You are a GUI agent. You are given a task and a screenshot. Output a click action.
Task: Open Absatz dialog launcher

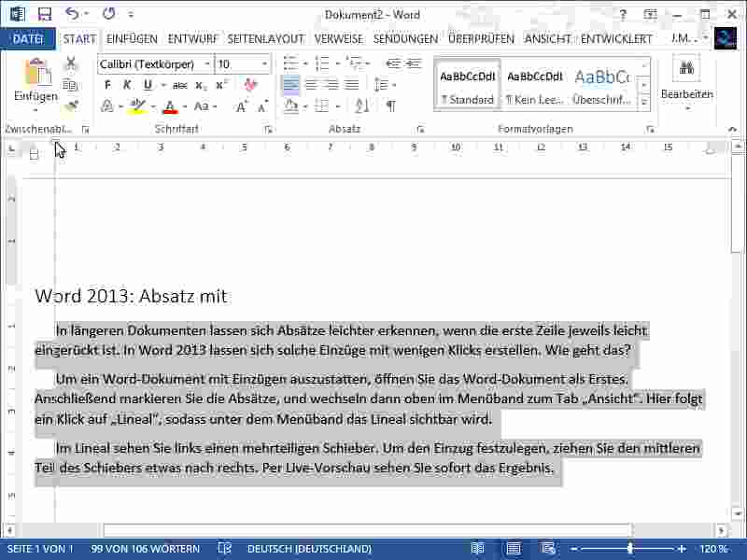419,130
